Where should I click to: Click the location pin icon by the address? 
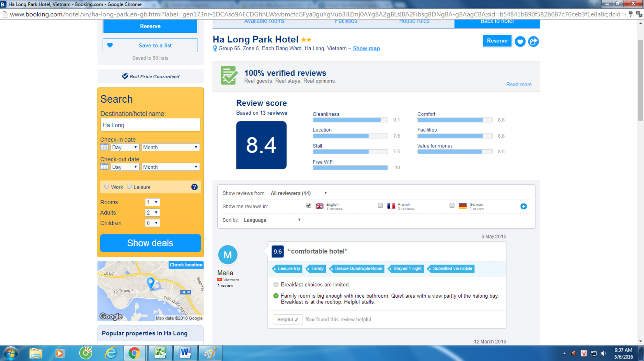tap(215, 49)
